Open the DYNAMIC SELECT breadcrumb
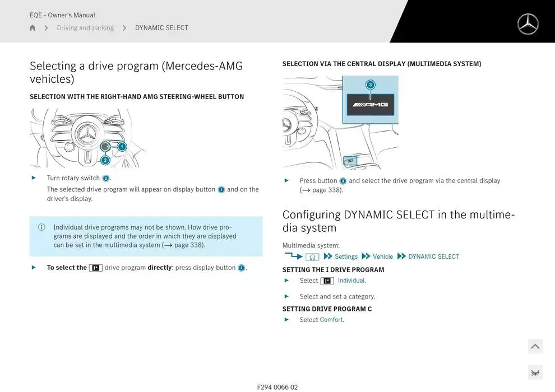Image resolution: width=555 pixels, height=392 pixels. point(161,28)
